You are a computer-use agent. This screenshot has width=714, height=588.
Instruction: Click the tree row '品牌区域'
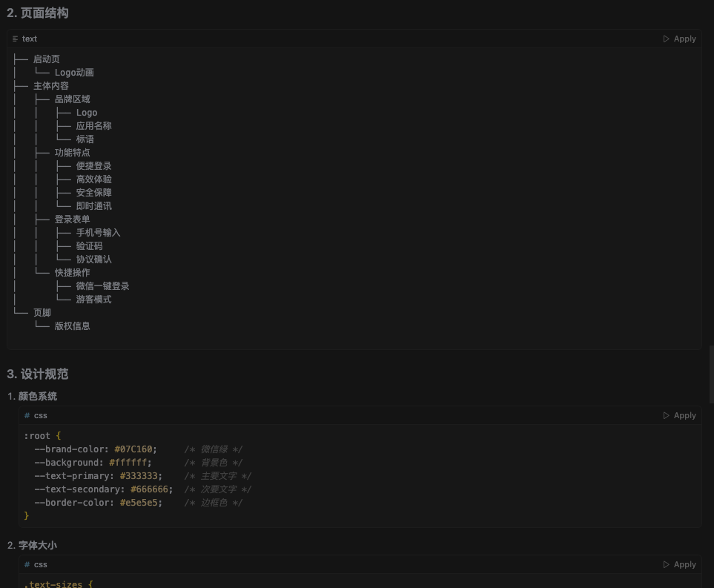click(x=73, y=99)
